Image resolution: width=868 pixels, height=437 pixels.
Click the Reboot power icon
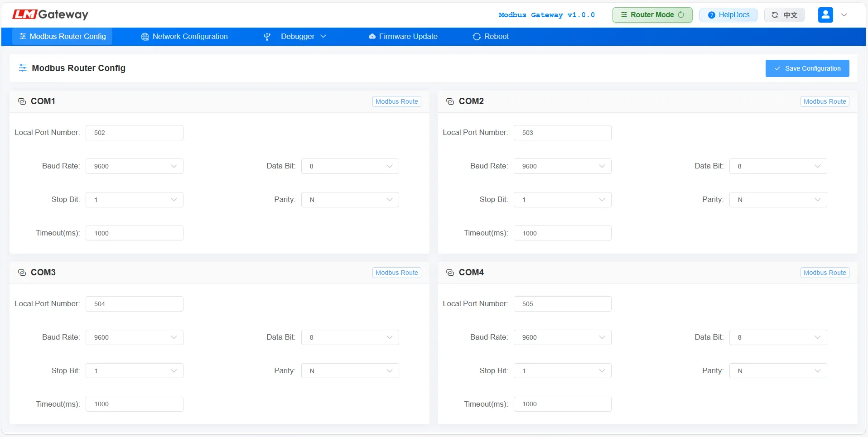point(477,37)
